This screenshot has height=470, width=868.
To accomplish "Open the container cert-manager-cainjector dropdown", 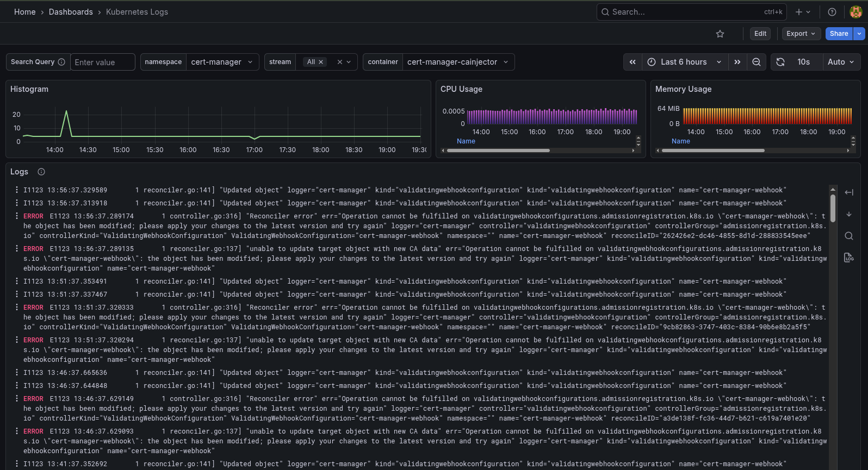I will coord(457,62).
